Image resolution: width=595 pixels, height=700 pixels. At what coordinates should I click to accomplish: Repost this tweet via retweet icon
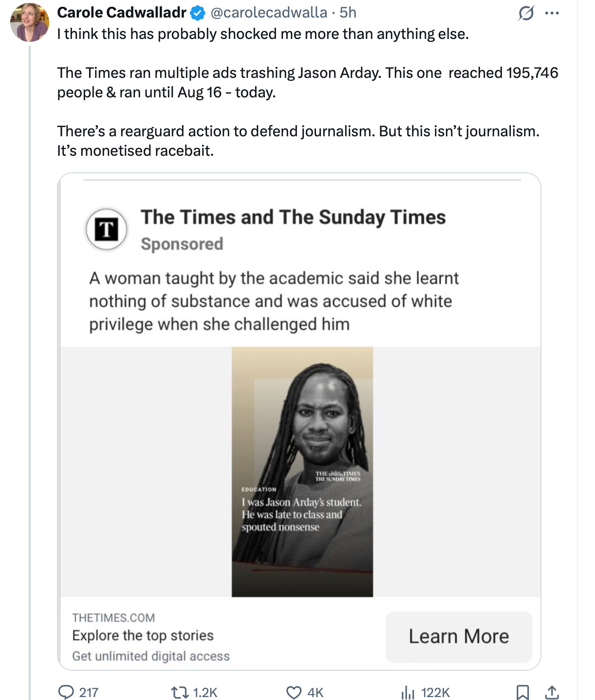click(x=180, y=692)
